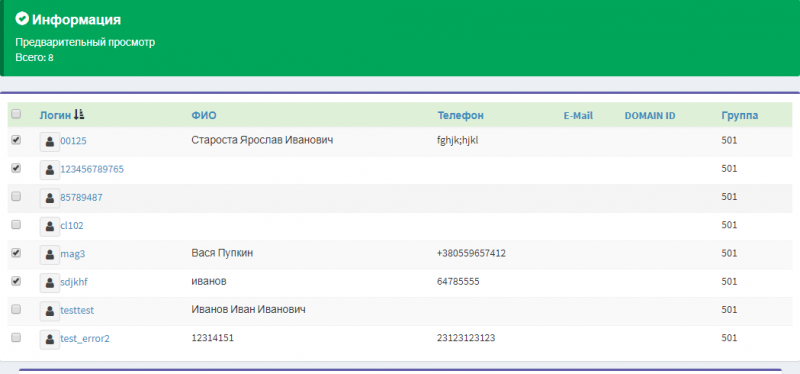Sort table by Телефон column header

pos(460,116)
